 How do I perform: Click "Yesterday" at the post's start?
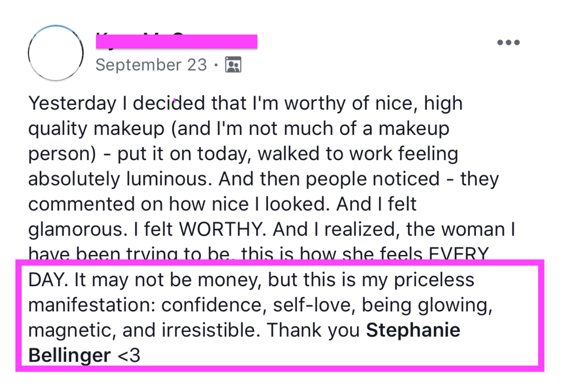(x=72, y=104)
